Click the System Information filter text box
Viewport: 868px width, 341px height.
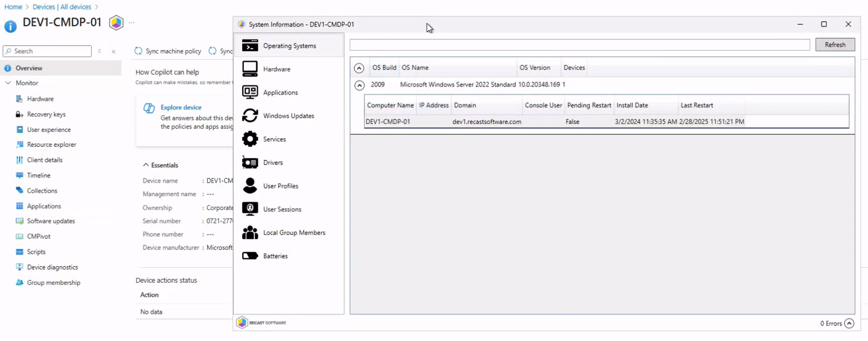point(580,44)
